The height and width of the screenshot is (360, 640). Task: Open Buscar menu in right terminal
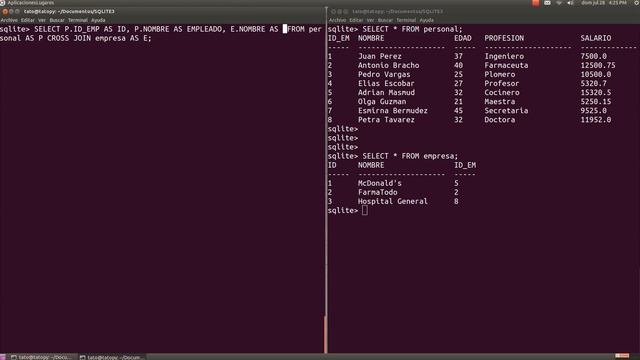pos(385,20)
